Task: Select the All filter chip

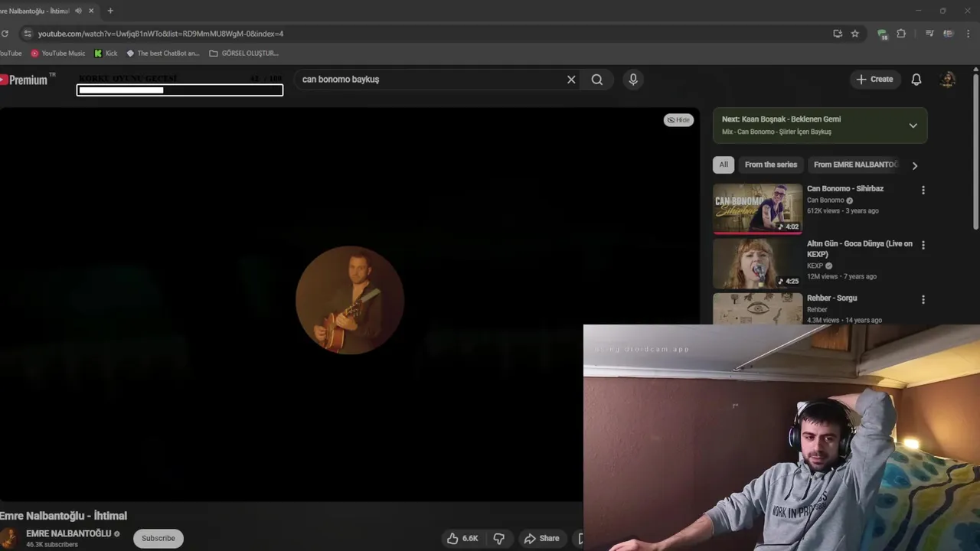Action: (724, 165)
